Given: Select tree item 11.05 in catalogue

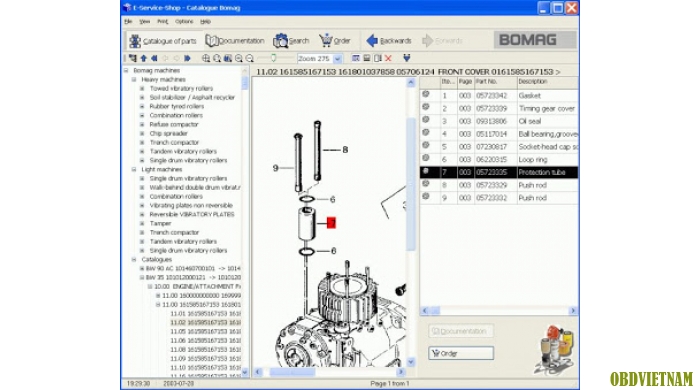Looking at the screenshot, I should [205, 332].
